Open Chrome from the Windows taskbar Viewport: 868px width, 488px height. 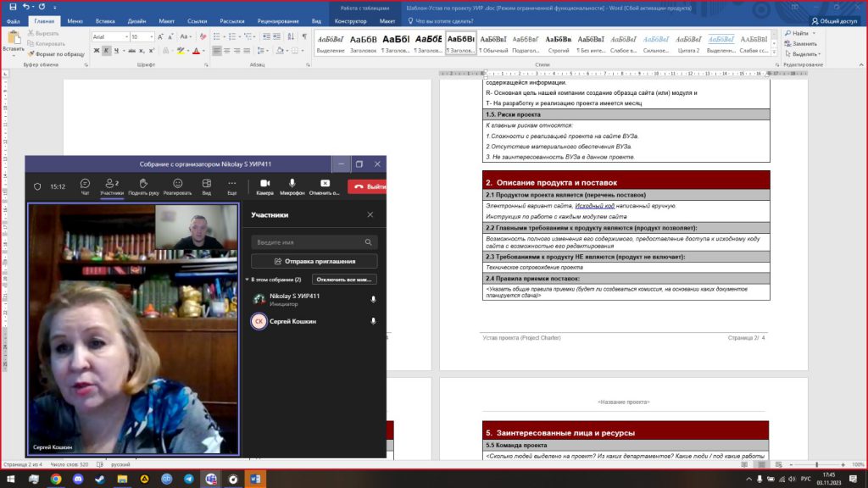pyautogui.click(x=55, y=479)
